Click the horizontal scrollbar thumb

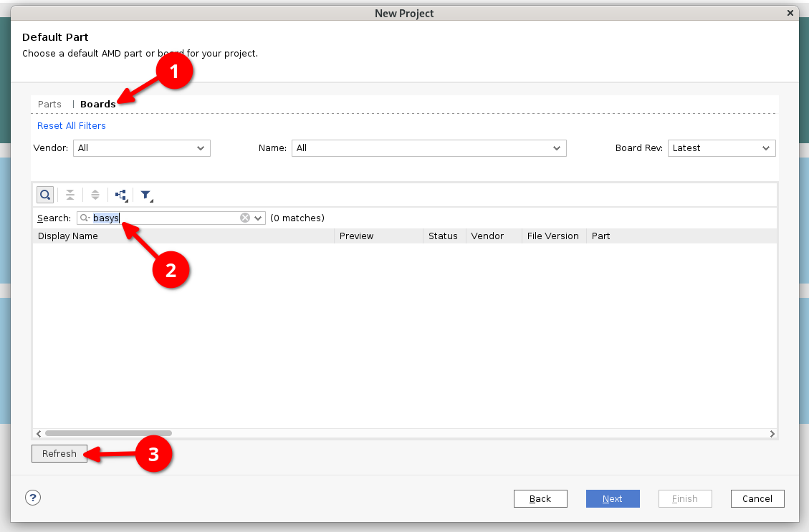click(x=108, y=433)
